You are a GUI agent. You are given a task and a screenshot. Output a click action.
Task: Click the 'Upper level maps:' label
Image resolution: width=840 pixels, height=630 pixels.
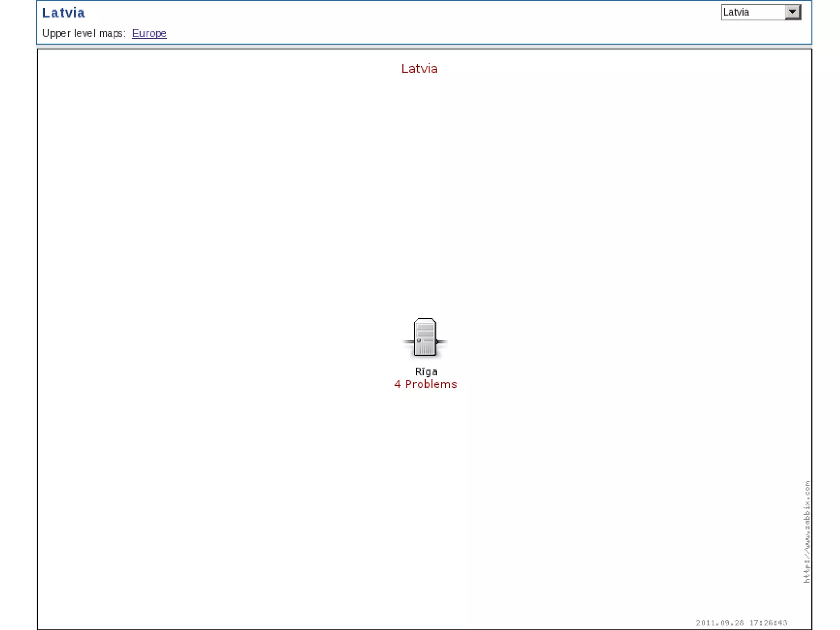click(x=84, y=33)
